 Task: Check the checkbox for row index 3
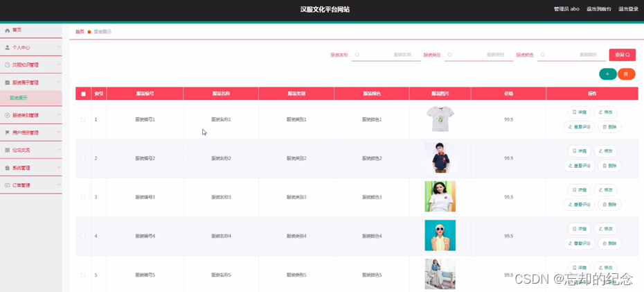pyautogui.click(x=83, y=198)
